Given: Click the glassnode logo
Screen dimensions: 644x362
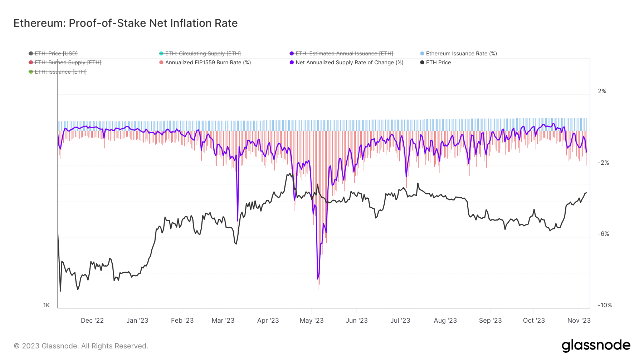Looking at the screenshot, I should click(x=596, y=346).
